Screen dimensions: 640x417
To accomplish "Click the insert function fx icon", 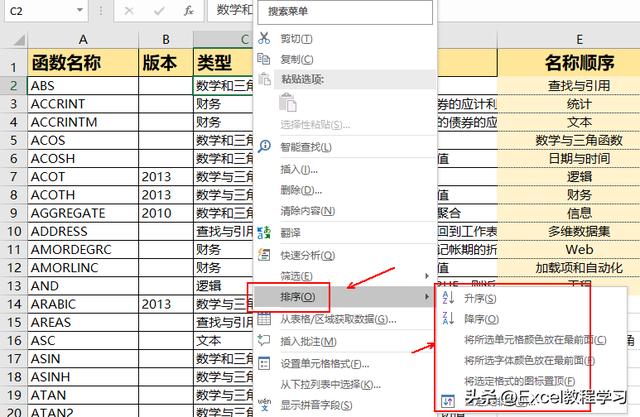I will pos(188,11).
